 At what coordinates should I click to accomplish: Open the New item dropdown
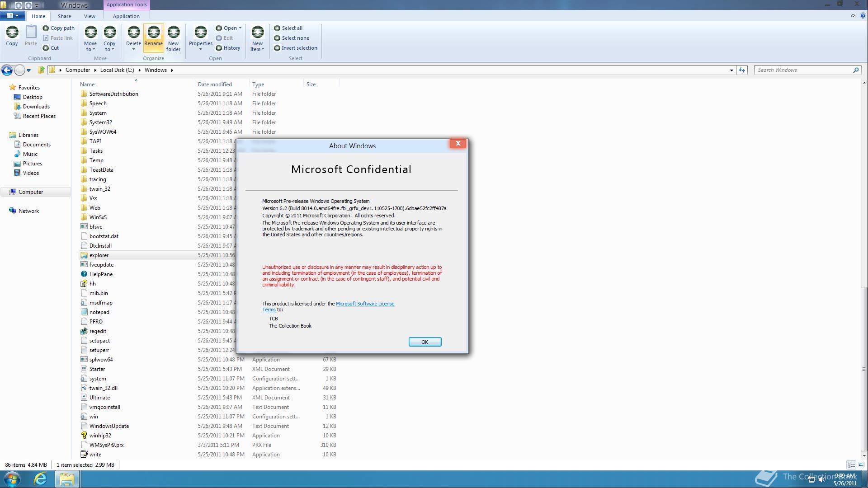pos(257,39)
